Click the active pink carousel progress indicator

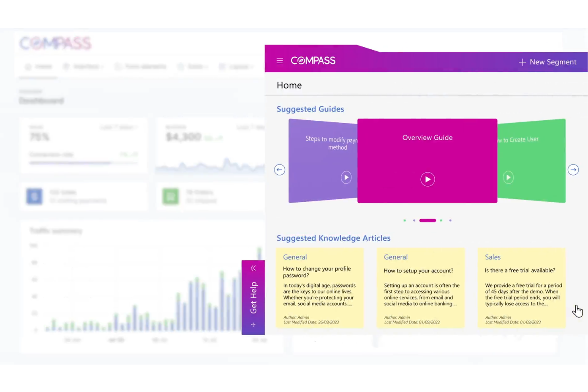coord(427,220)
